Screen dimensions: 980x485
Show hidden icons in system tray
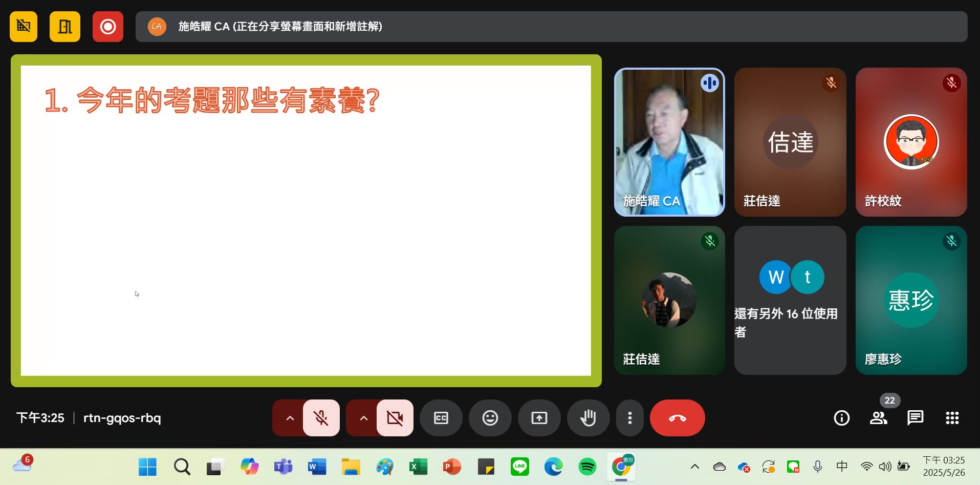click(694, 467)
